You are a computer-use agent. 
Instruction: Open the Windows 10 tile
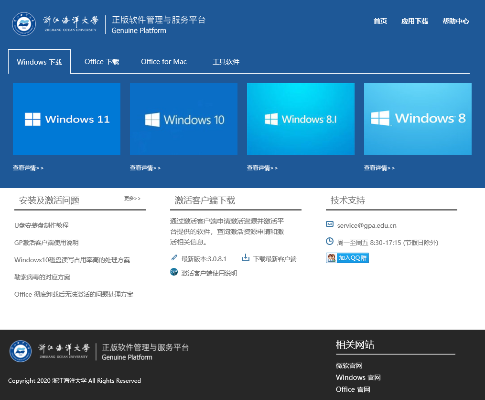pyautogui.click(x=184, y=119)
